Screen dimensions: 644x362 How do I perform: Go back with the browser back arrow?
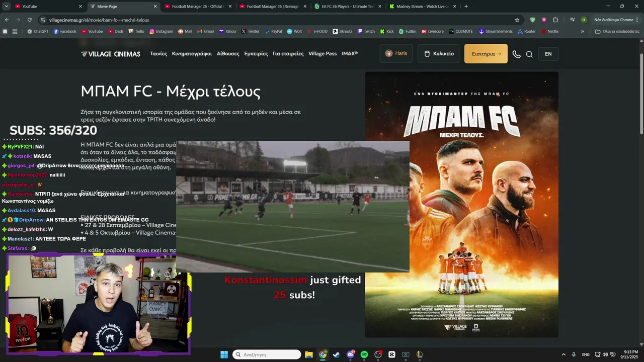tap(7, 20)
